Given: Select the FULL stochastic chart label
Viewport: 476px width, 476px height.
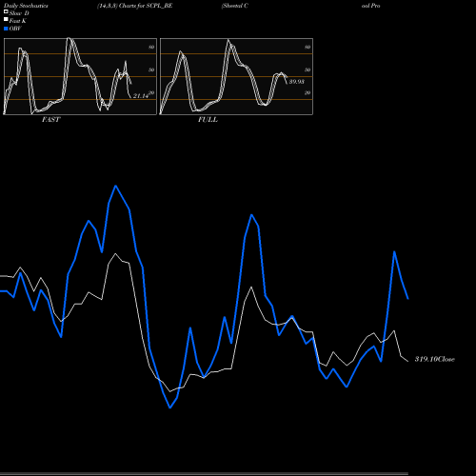Looking at the screenshot, I should (x=208, y=119).
